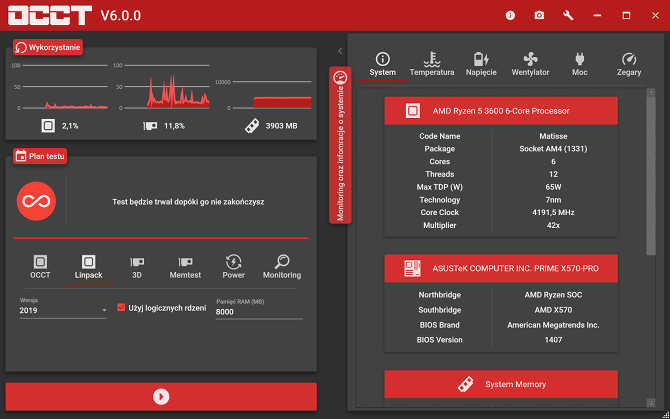Viewport: 670px width, 419px height.
Task: Click the test duration message text
Action: click(188, 202)
